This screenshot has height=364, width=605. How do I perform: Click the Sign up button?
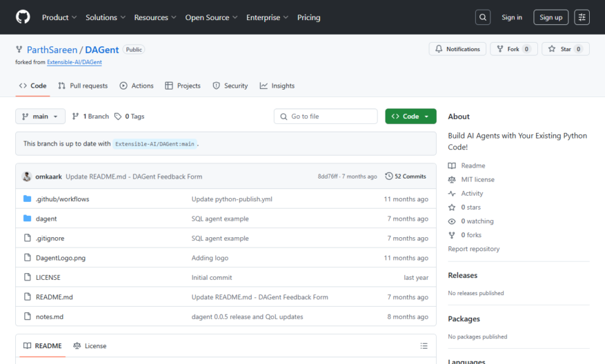[x=551, y=17]
